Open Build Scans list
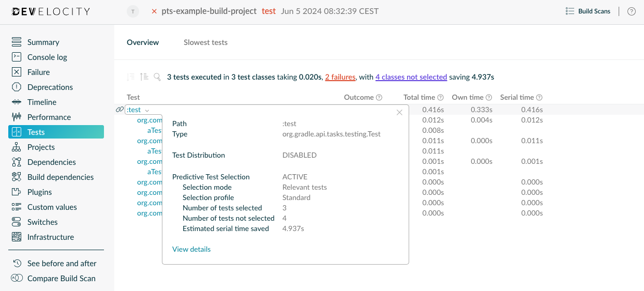This screenshot has height=291, width=644. tap(588, 11)
